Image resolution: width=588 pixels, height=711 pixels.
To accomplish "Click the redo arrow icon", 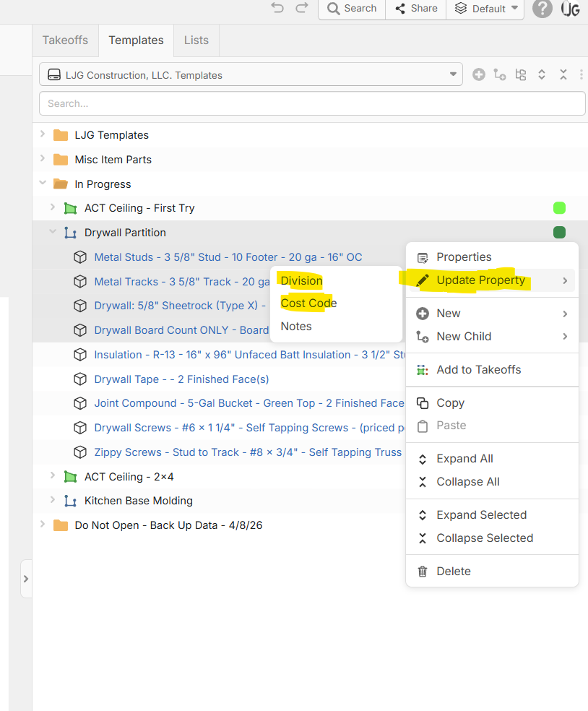I will point(302,8).
